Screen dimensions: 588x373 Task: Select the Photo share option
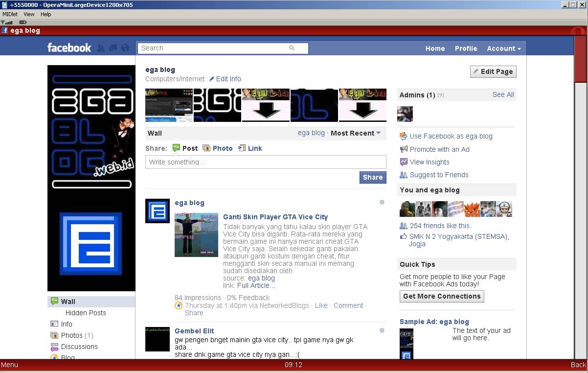[x=218, y=148]
